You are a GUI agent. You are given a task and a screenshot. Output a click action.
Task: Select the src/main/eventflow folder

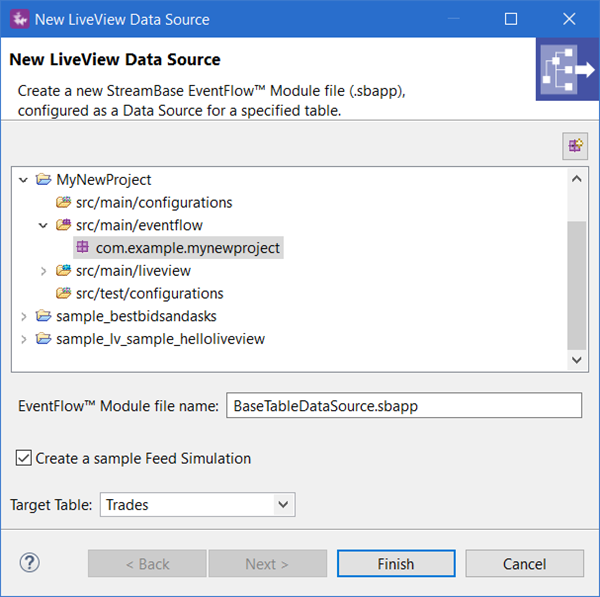tap(139, 225)
